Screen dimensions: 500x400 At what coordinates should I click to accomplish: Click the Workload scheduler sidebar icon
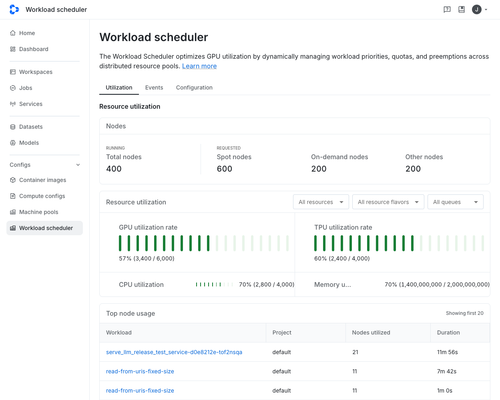coord(13,228)
